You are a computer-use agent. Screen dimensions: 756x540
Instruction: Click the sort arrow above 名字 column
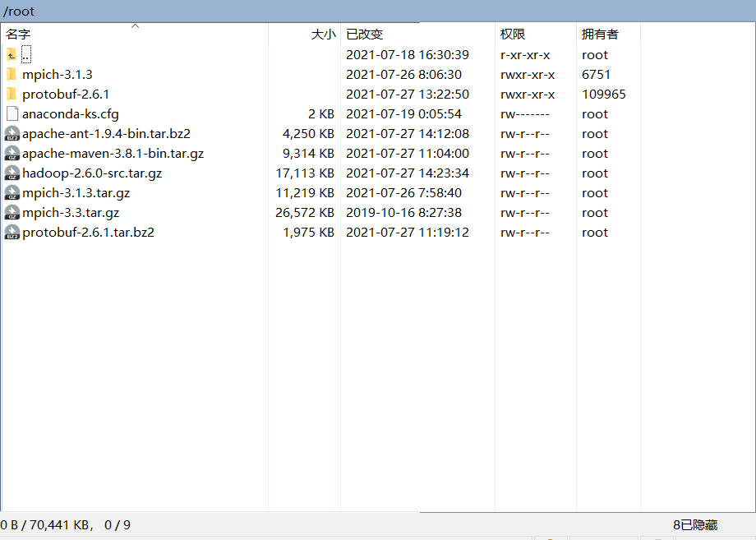click(136, 26)
